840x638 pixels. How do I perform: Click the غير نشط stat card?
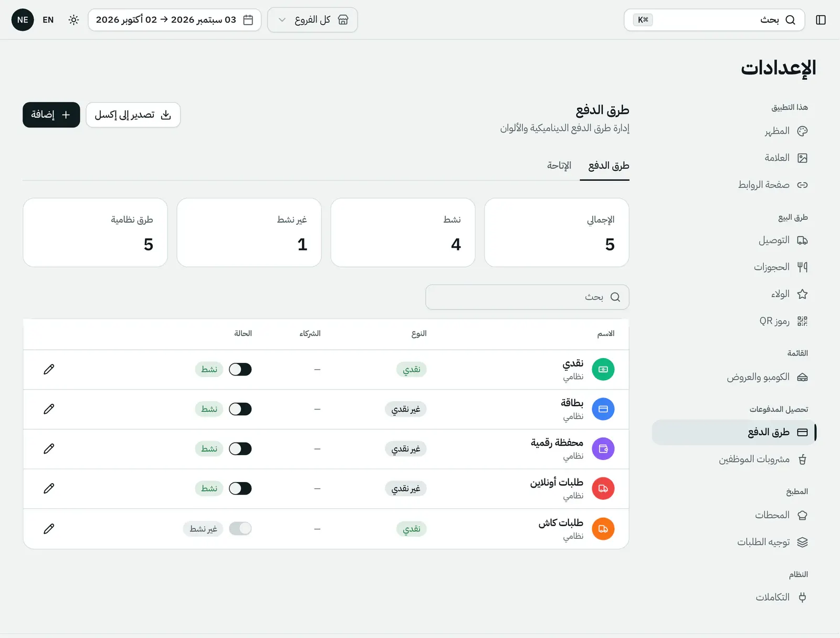(x=249, y=233)
